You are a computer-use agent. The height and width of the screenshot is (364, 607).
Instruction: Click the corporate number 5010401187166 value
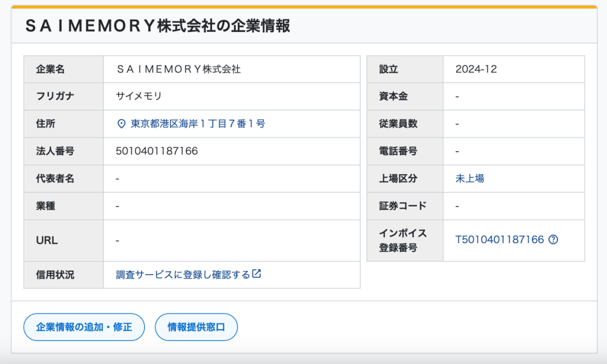[157, 151]
